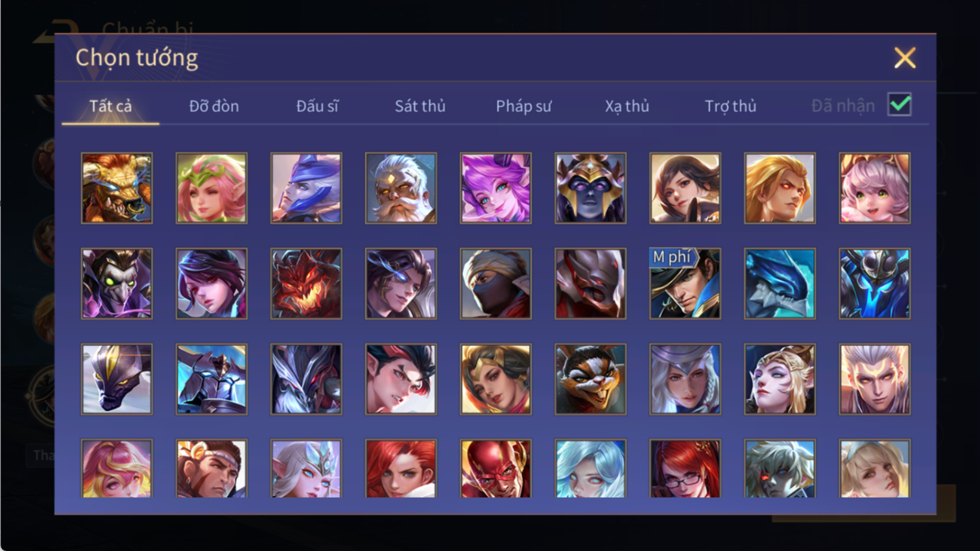The width and height of the screenshot is (980, 551).
Task: Select the red-haired woman with glasses
Action: coord(685,469)
